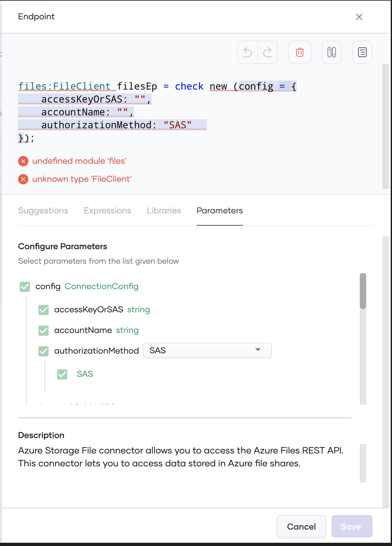Click the error icon beside 'unknown type FileClient'
Viewport: 392px width, 546px height.
23,179
